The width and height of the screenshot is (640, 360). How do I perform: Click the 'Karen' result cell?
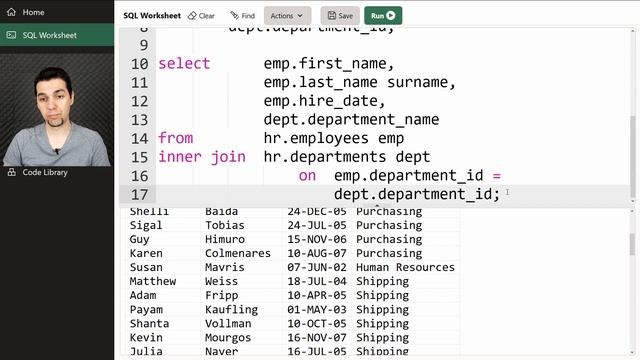(146, 253)
